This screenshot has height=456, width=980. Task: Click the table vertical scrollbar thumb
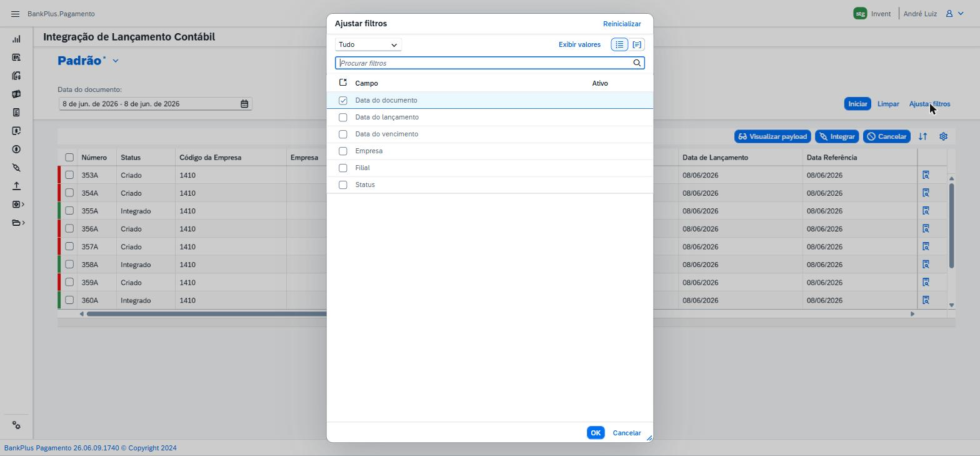point(951,226)
